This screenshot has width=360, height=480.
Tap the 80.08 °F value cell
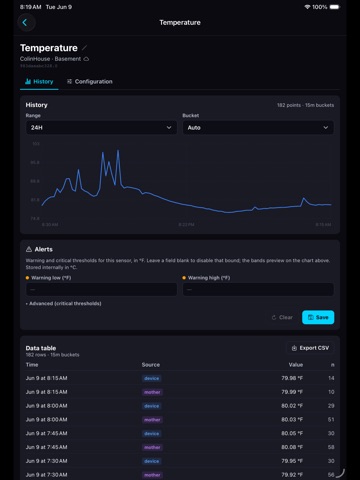292,447
